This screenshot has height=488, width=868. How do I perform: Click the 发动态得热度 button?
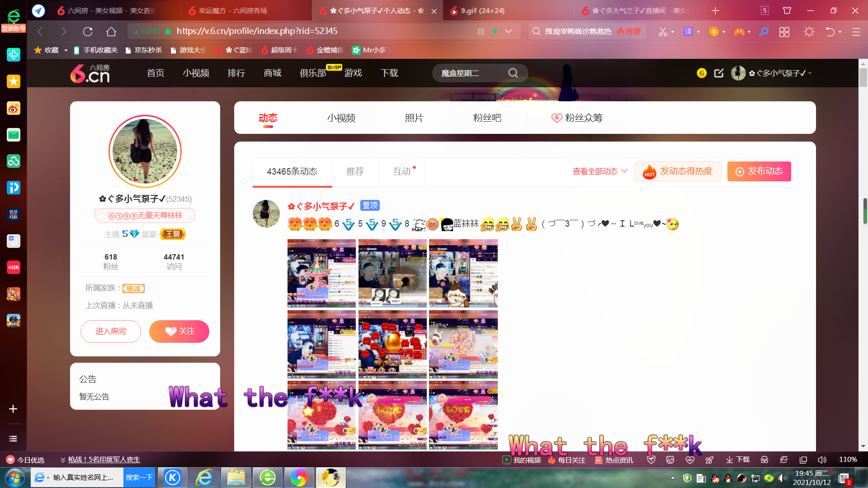point(678,171)
